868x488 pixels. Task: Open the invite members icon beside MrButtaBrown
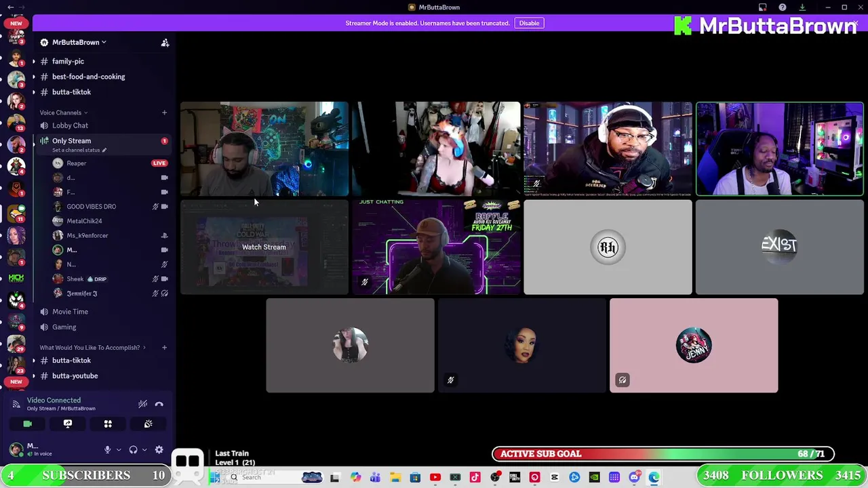click(x=165, y=43)
